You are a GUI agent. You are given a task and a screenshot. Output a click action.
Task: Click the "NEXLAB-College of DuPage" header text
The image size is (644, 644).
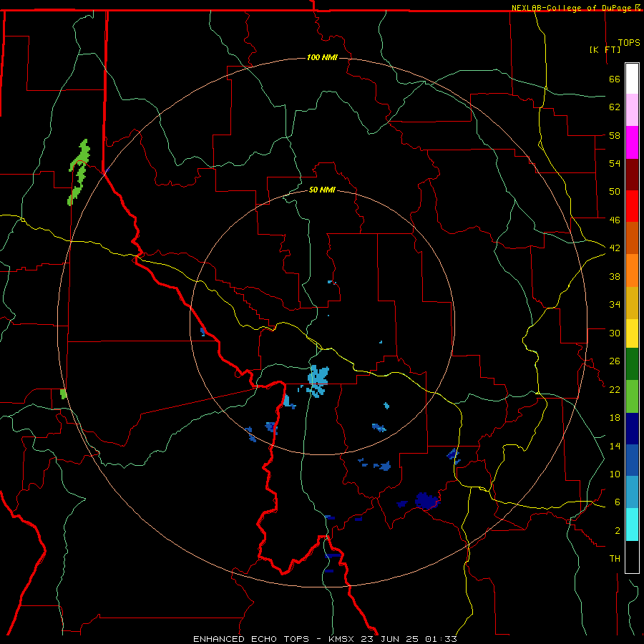click(x=572, y=8)
